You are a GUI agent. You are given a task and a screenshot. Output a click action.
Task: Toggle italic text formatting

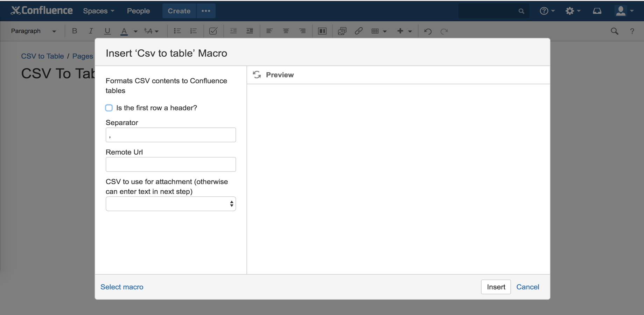click(91, 31)
